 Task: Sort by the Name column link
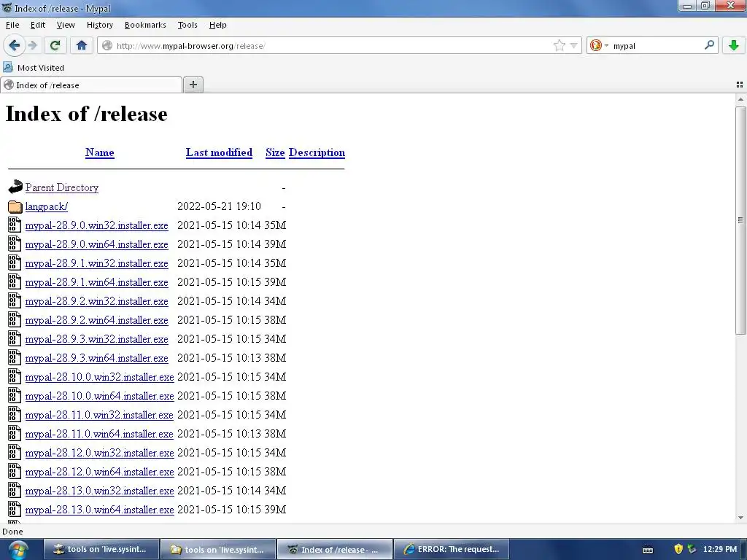coord(99,152)
